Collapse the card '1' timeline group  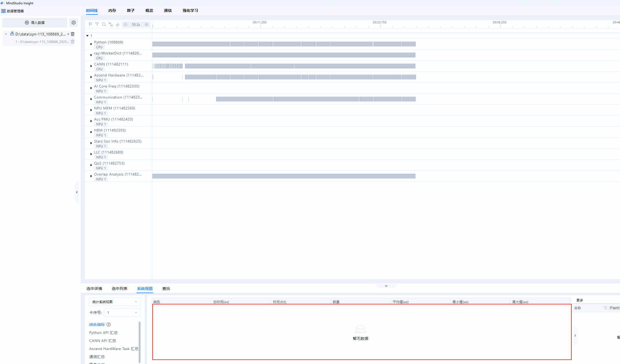tap(87, 36)
